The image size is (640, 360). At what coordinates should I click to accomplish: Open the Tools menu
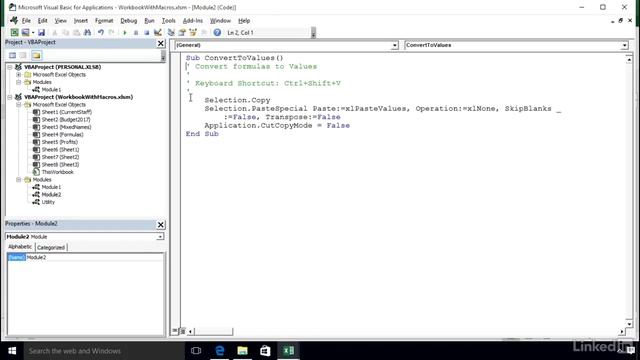click(x=169, y=20)
